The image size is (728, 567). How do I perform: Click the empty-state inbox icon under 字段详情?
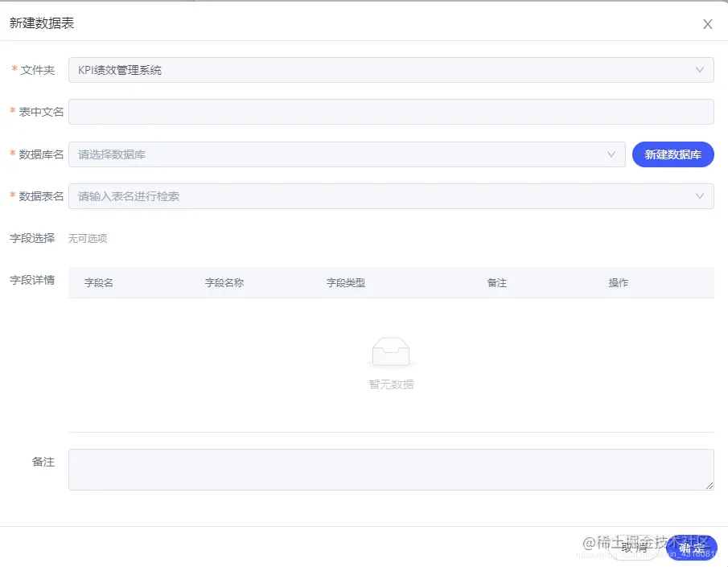[x=391, y=351]
